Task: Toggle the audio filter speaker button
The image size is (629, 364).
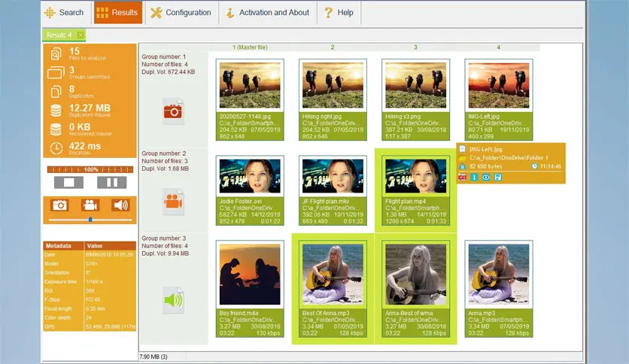Action: [120, 205]
